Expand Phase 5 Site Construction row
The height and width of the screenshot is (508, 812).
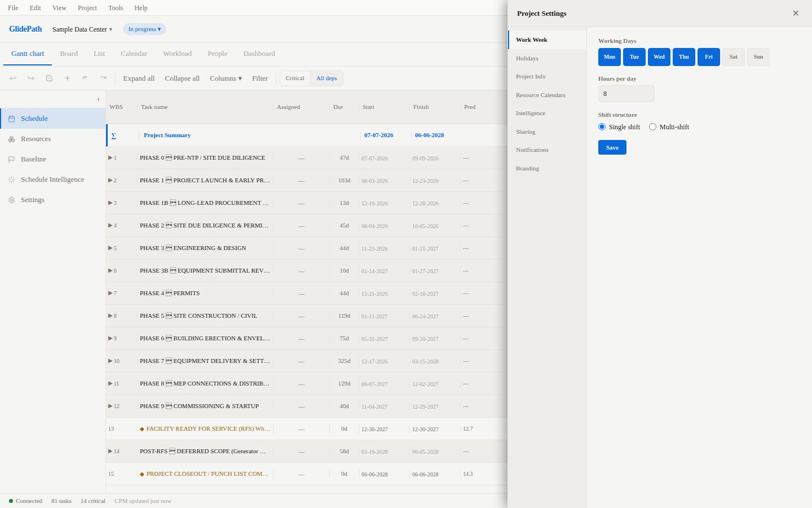point(111,316)
